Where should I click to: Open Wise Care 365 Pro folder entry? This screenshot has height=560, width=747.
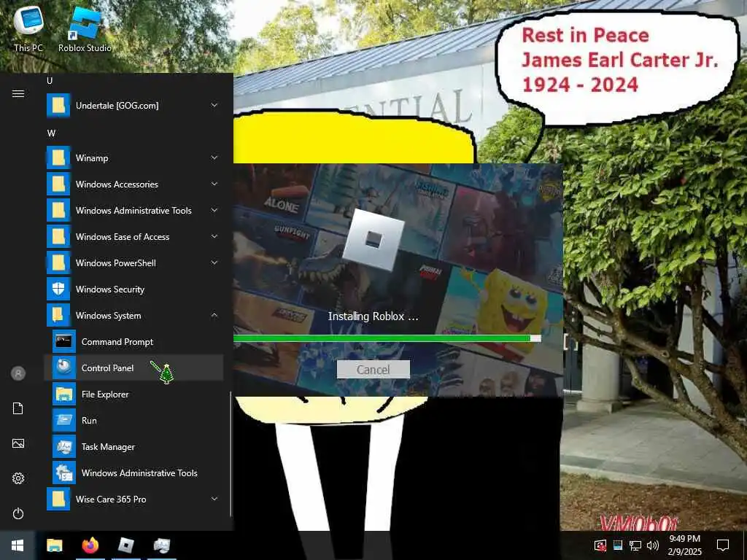click(133, 499)
